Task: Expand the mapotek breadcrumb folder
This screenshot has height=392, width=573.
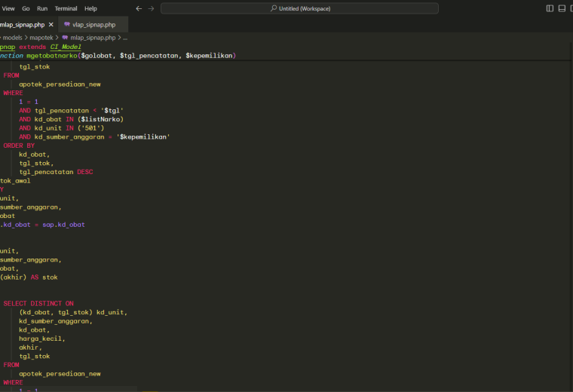Action: [41, 38]
